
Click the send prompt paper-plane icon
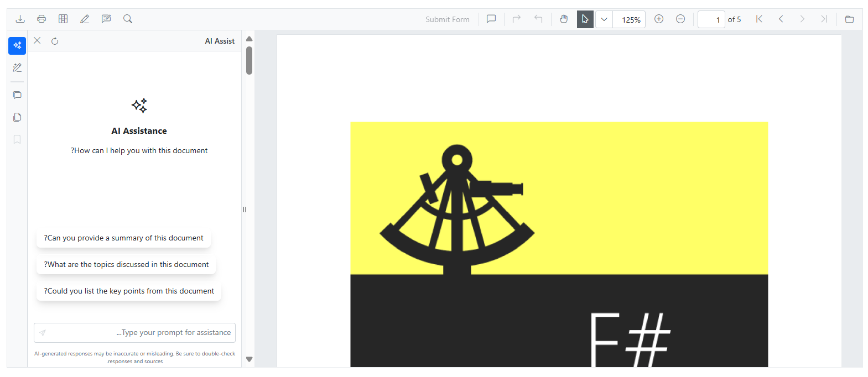[x=43, y=333]
